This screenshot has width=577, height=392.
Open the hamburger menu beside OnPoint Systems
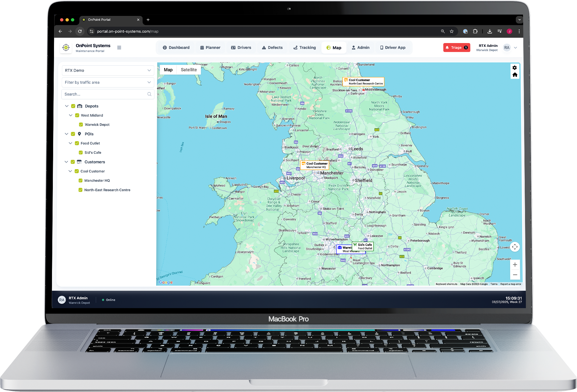[119, 48]
